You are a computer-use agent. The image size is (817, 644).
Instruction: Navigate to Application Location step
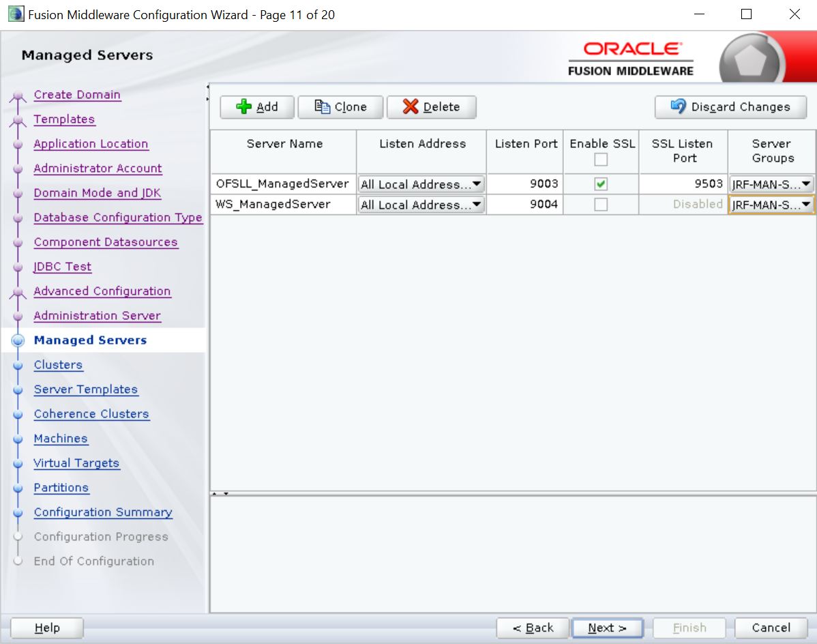pos(91,144)
